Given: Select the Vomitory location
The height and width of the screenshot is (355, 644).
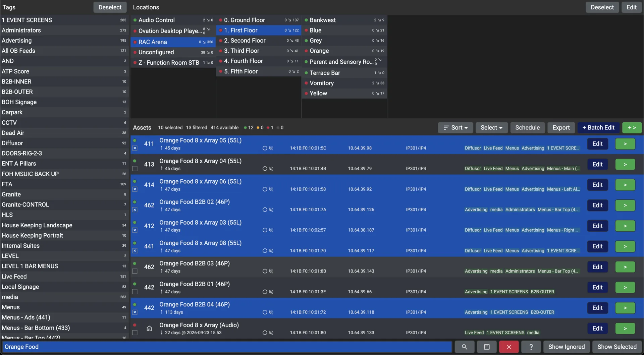Looking at the screenshot, I should 344,83.
